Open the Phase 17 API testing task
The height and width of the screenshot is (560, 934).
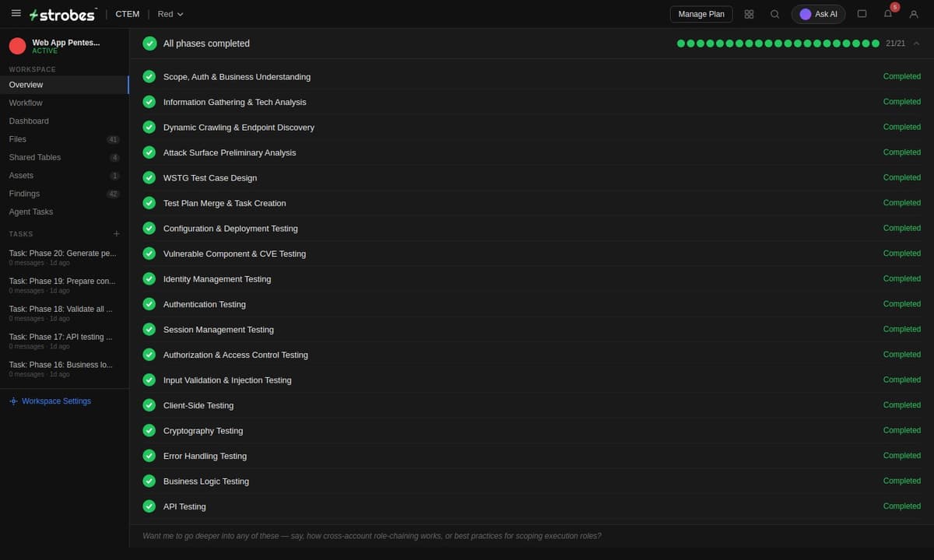[x=65, y=341]
